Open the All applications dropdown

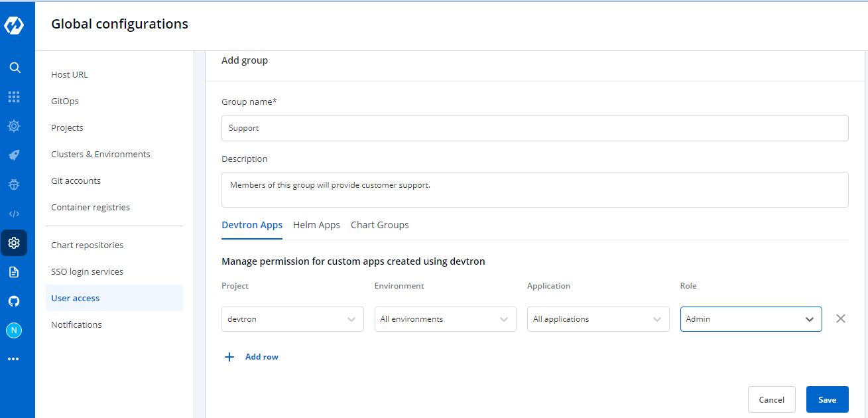(x=597, y=319)
